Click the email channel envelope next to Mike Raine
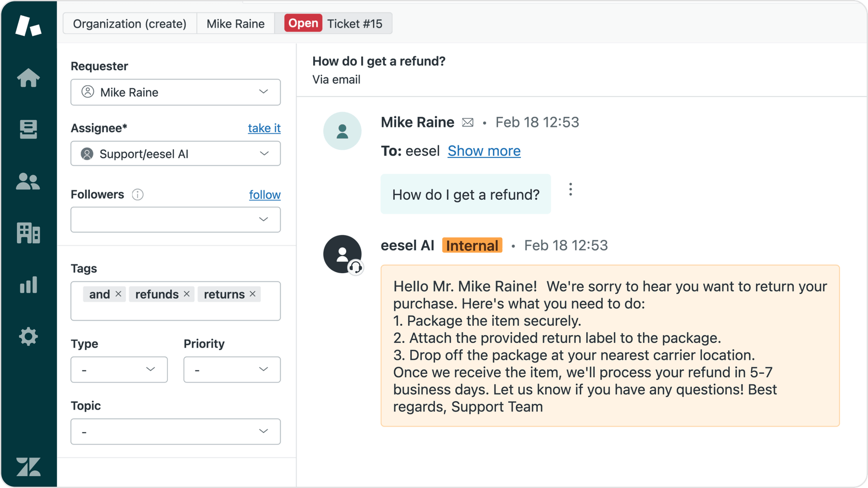This screenshot has width=868, height=488. [x=468, y=122]
